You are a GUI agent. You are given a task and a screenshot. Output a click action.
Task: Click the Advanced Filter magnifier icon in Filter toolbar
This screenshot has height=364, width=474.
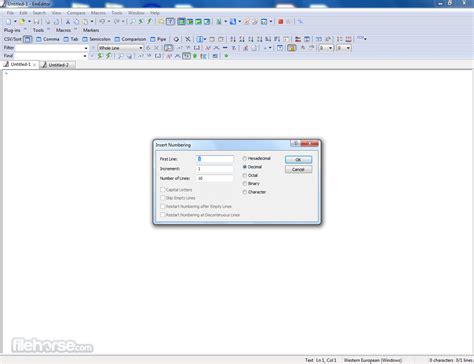[168, 48]
